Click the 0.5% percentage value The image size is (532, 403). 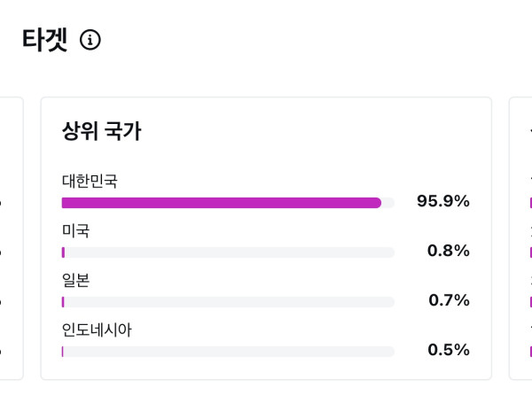[x=448, y=350]
